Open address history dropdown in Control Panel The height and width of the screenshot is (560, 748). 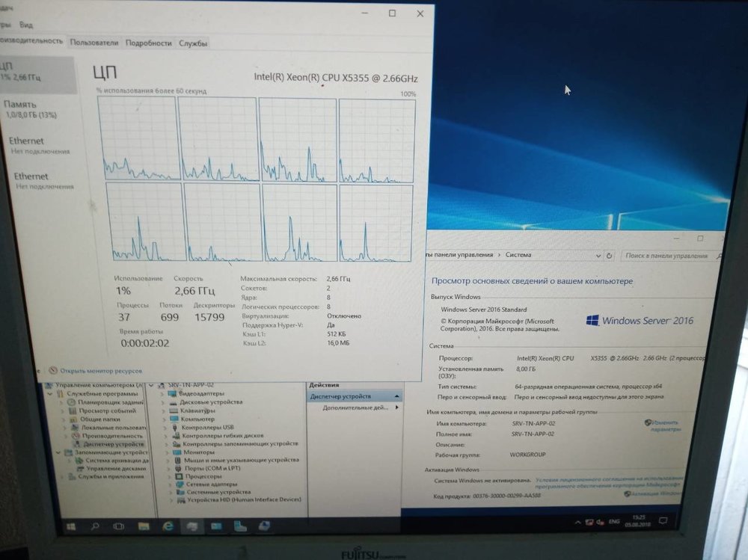pyautogui.click(x=598, y=256)
